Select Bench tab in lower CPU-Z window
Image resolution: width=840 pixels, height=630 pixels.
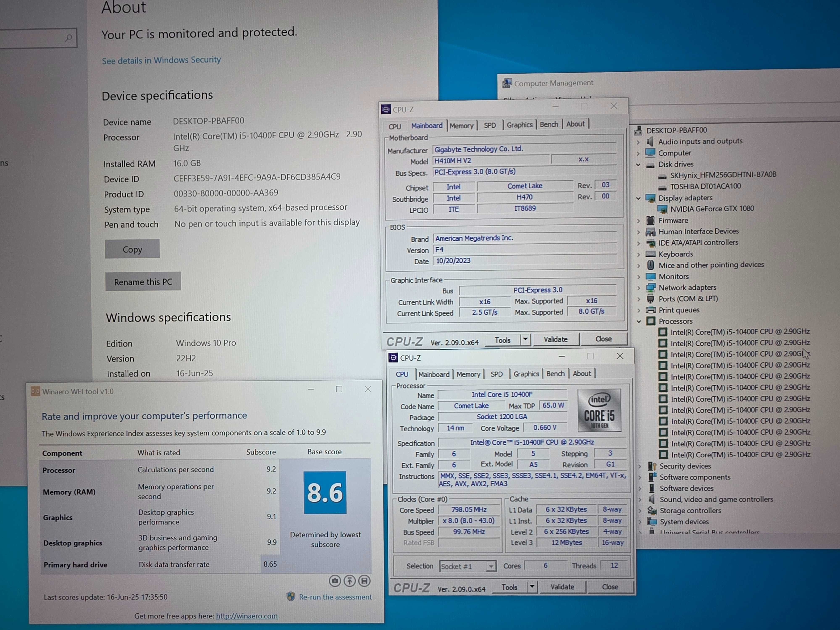pyautogui.click(x=555, y=374)
